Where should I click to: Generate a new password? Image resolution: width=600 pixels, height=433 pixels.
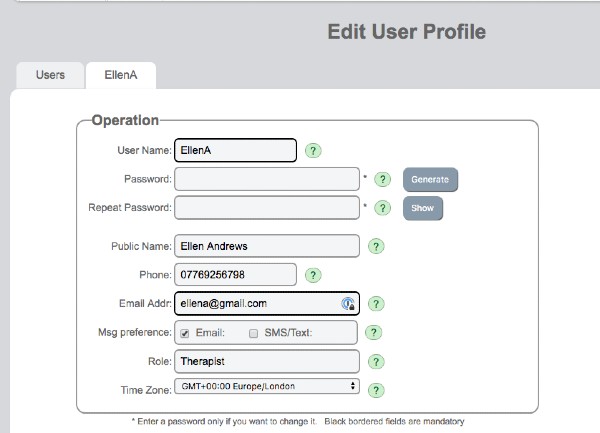430,179
